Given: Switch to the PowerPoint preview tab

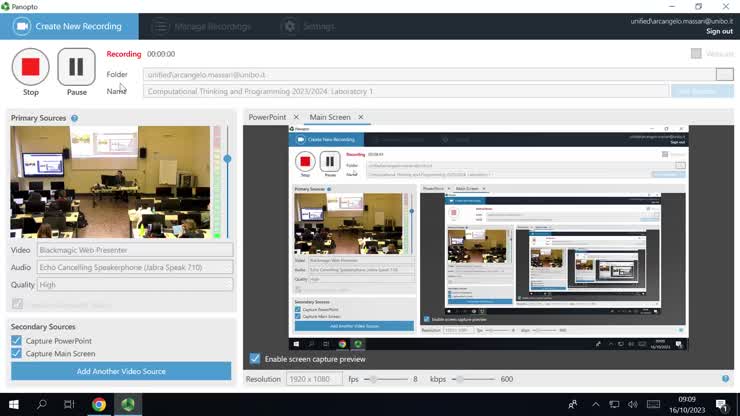Looking at the screenshot, I should [267, 117].
